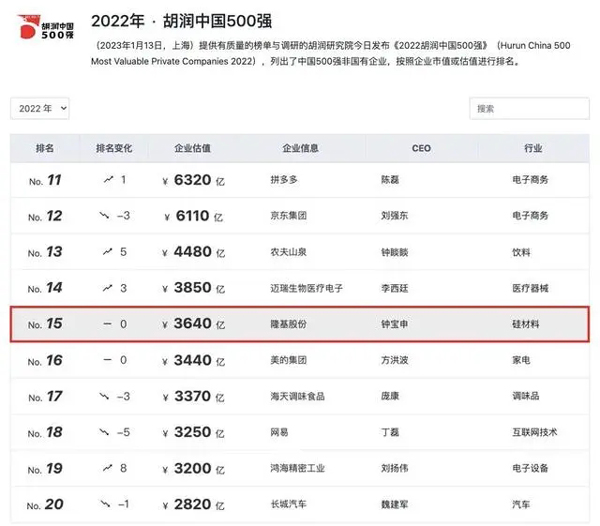The image size is (600, 526).
Task: Click the valuation 4480 亿
Action: click(194, 252)
